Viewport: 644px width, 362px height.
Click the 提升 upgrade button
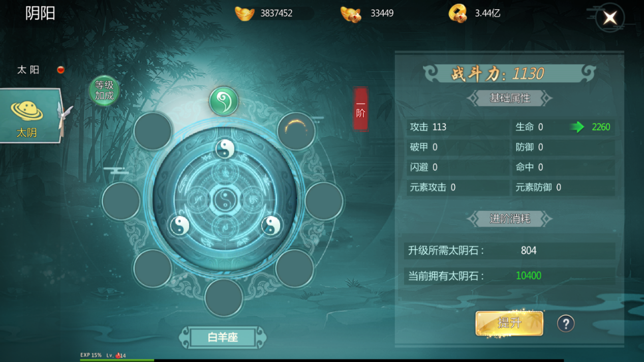(x=509, y=323)
